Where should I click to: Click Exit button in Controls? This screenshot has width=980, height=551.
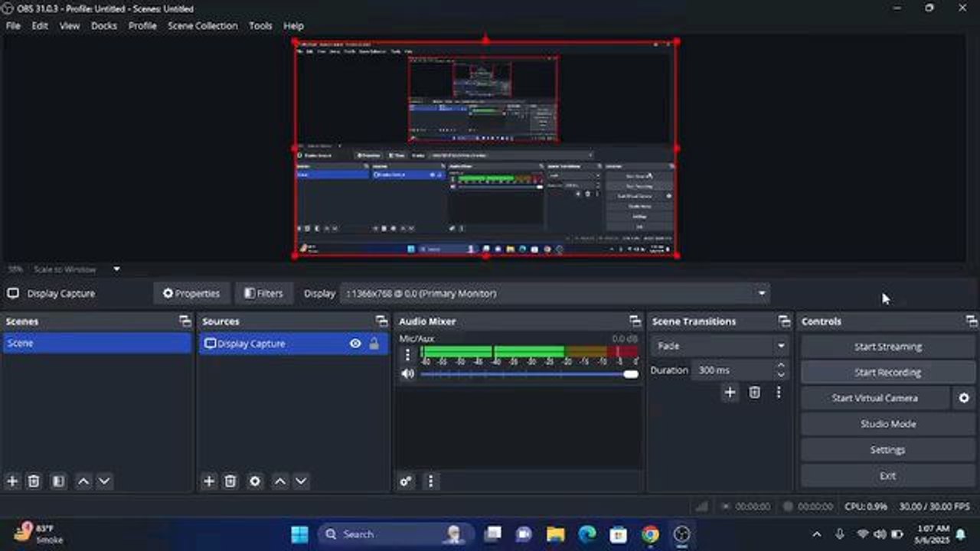888,476
